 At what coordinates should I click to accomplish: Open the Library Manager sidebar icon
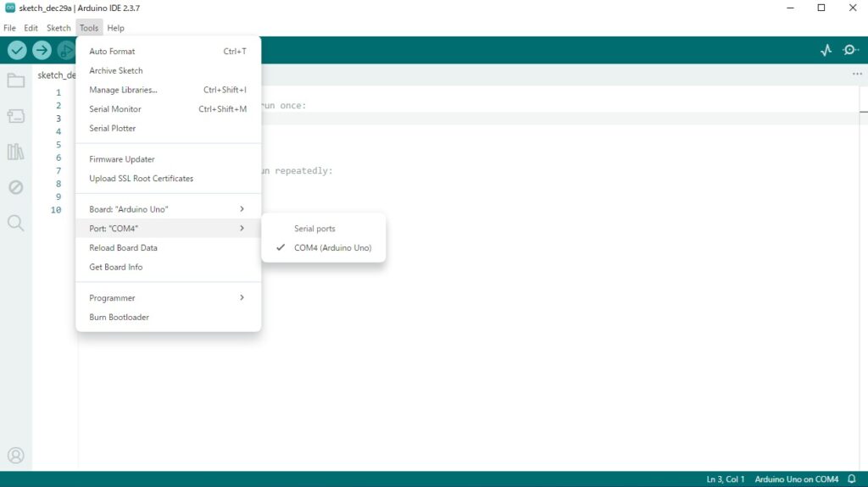[15, 152]
